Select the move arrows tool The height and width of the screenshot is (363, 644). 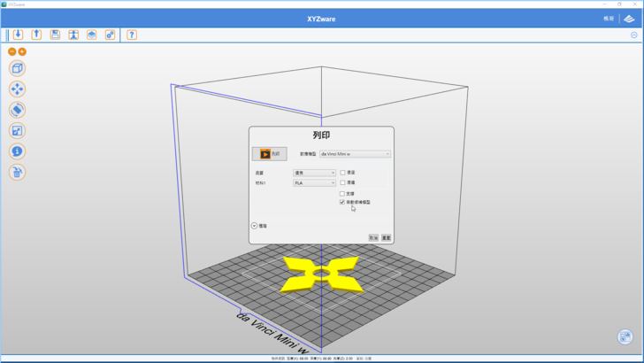click(x=18, y=89)
